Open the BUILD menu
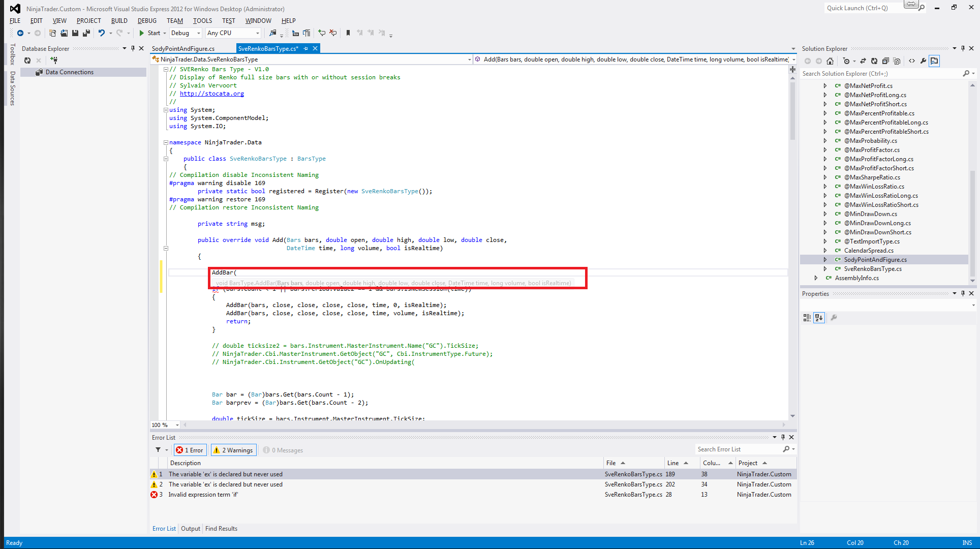This screenshot has width=980, height=549. click(x=119, y=20)
